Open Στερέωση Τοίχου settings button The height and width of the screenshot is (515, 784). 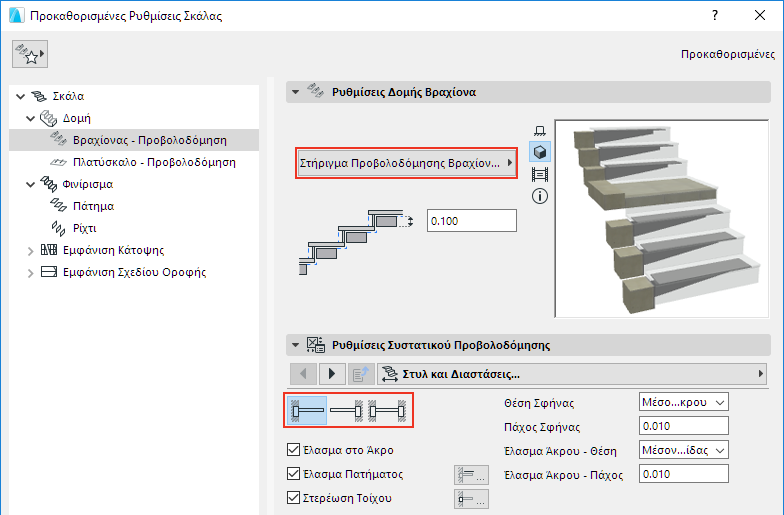[472, 499]
